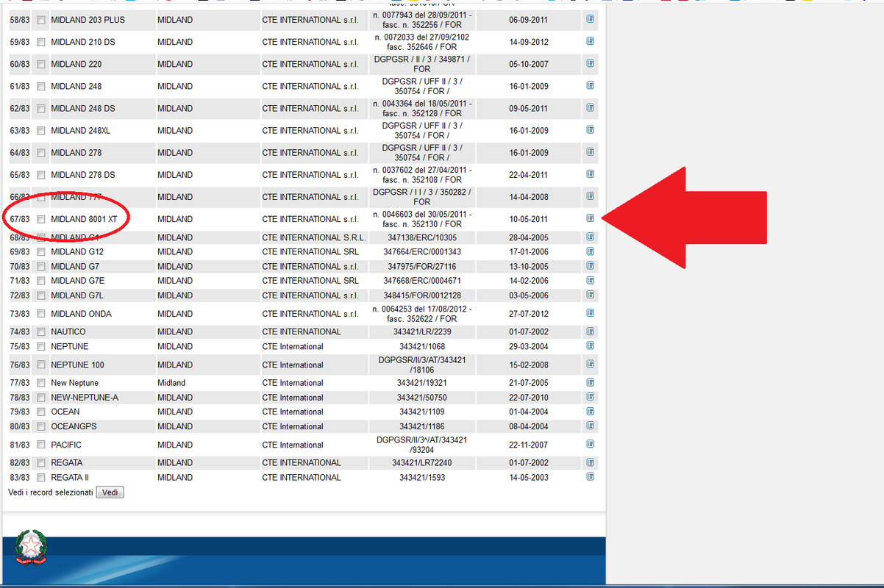Tick checkbox for MIDLAND ONDA

pyautogui.click(x=41, y=314)
